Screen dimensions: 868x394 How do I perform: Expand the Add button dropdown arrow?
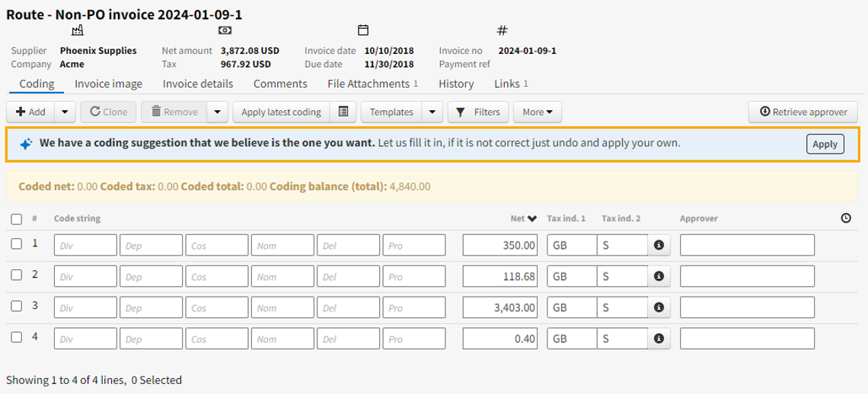click(65, 112)
